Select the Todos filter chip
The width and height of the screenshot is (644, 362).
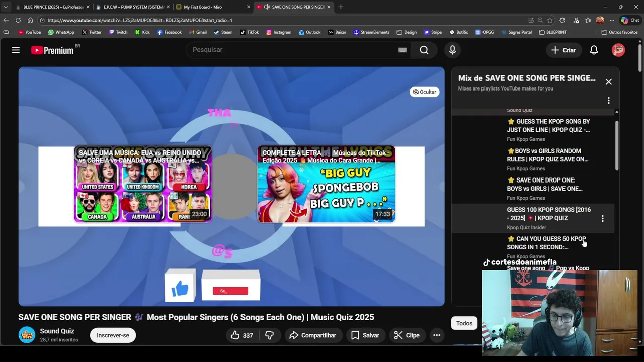tap(464, 323)
